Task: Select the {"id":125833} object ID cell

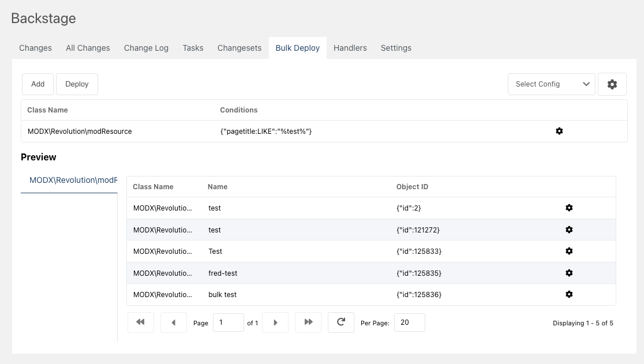Action: tap(419, 251)
